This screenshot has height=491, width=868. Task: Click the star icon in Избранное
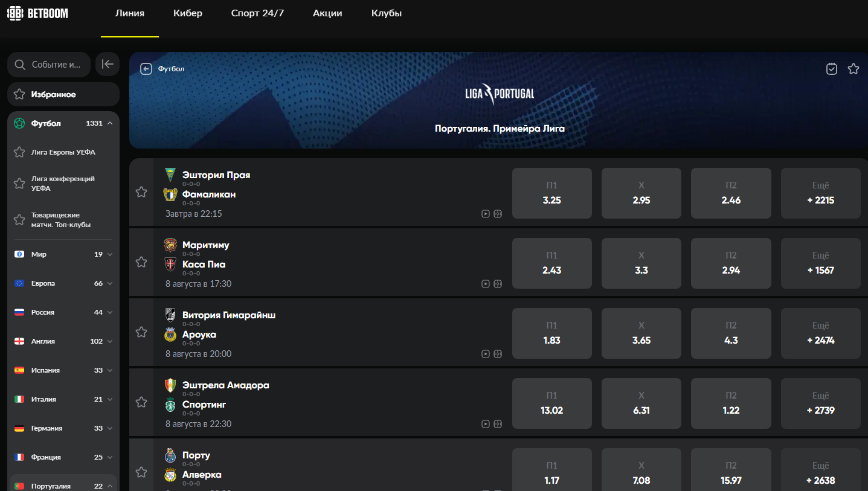(x=19, y=94)
